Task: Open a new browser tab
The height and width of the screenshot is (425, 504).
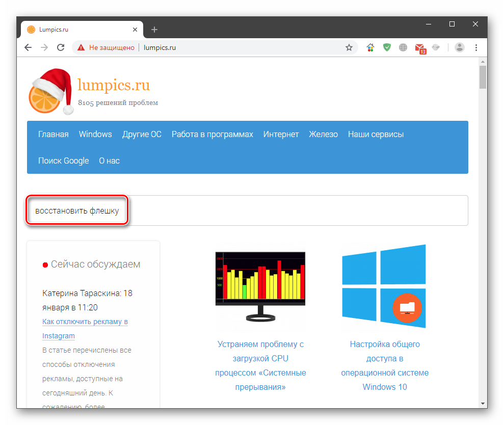Action: (154, 30)
